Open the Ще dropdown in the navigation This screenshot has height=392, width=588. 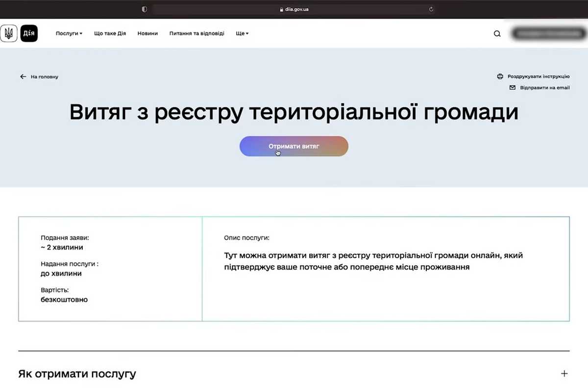coord(241,33)
